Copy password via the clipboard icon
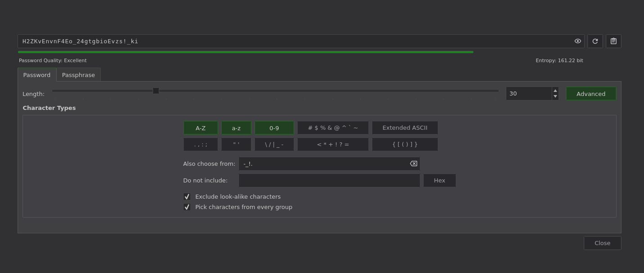The width and height of the screenshot is (644, 273). (x=613, y=41)
